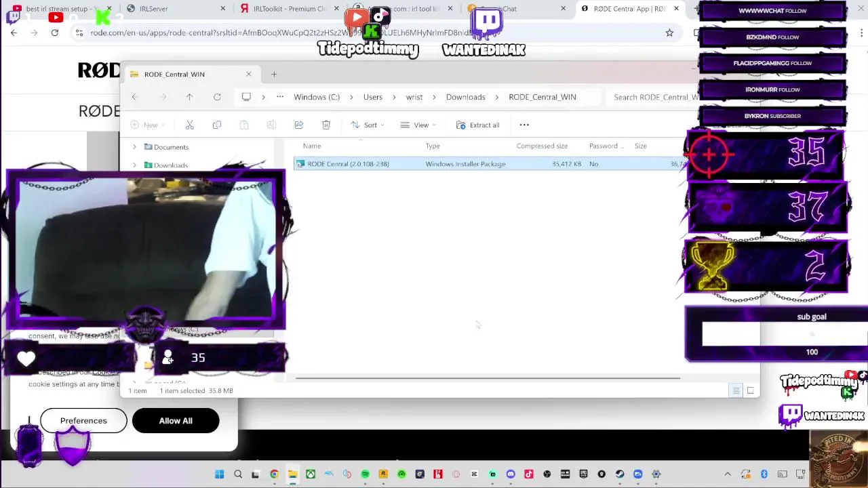The image size is (868, 488).
Task: Refresh the RODE_Central_WIN folder view
Action: click(217, 97)
